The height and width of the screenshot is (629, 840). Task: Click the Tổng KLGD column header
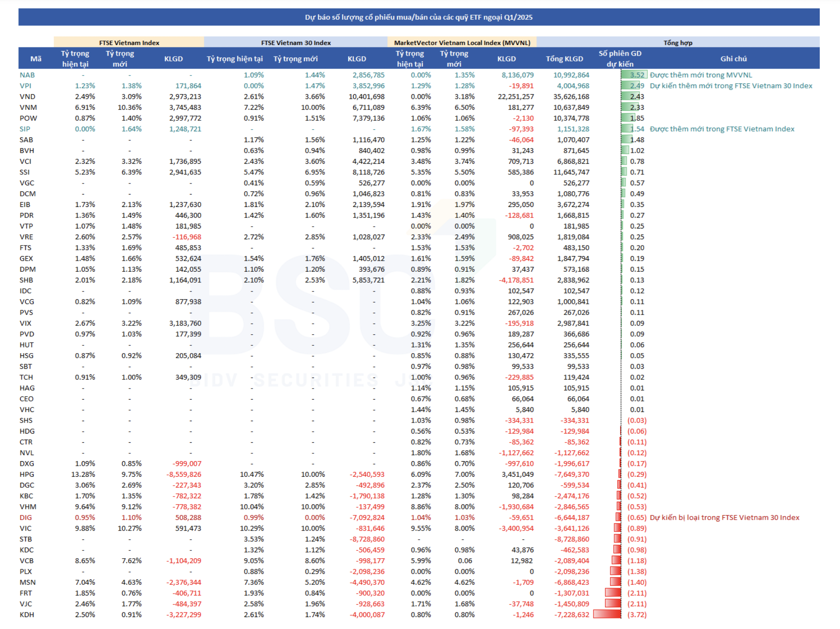564,58
